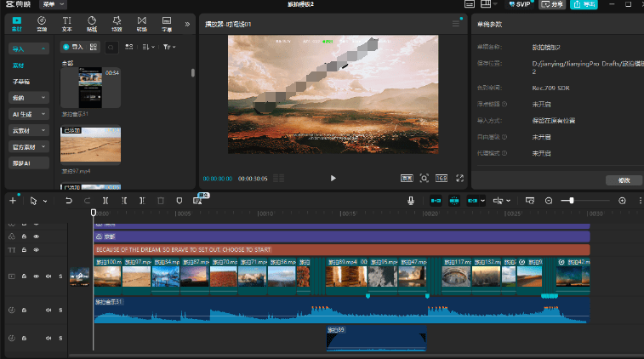The width and height of the screenshot is (644, 359).
Task: Open the Audio (音频) tab
Action: 42,21
